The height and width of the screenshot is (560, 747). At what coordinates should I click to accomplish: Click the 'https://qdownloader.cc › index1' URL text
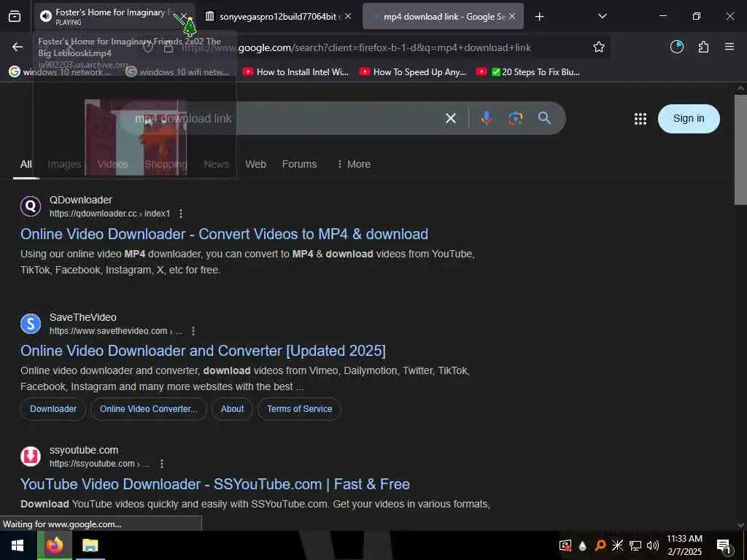(x=109, y=214)
